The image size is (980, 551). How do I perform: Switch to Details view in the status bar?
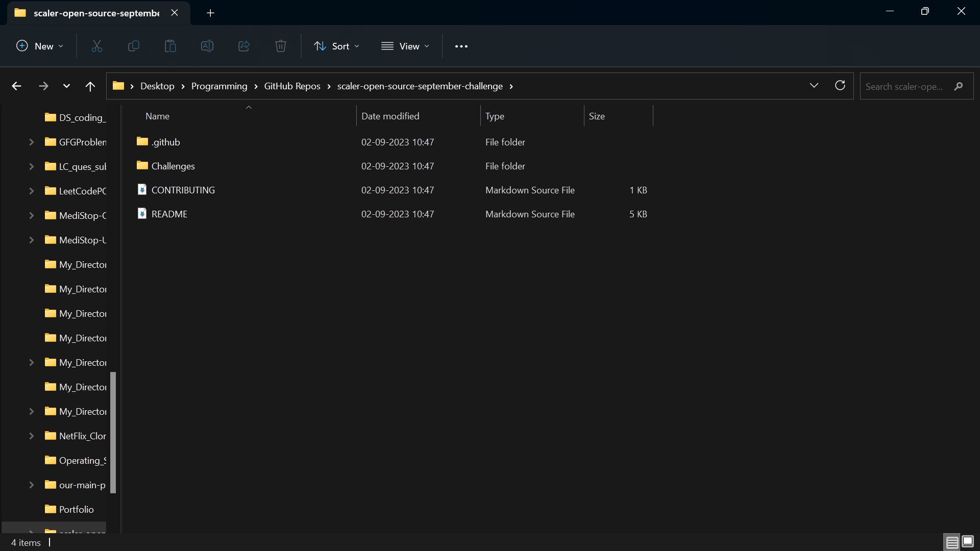pyautogui.click(x=951, y=542)
